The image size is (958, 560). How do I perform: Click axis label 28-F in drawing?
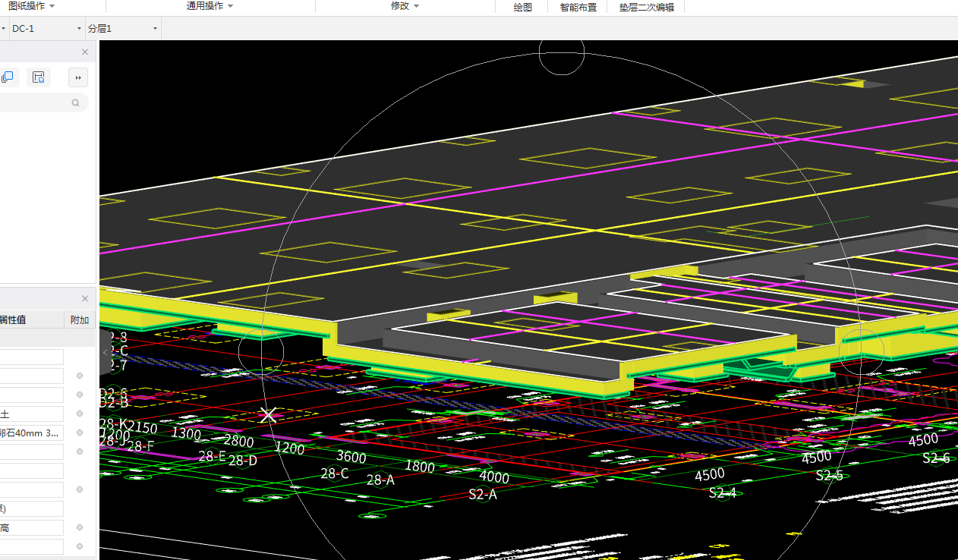tap(140, 446)
